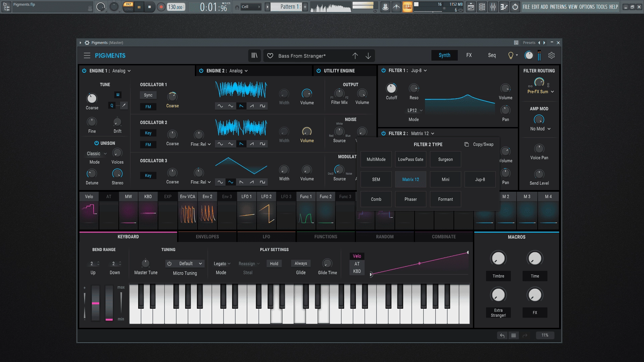
Task: Open the FL Studio playlist icon
Action: click(x=471, y=7)
